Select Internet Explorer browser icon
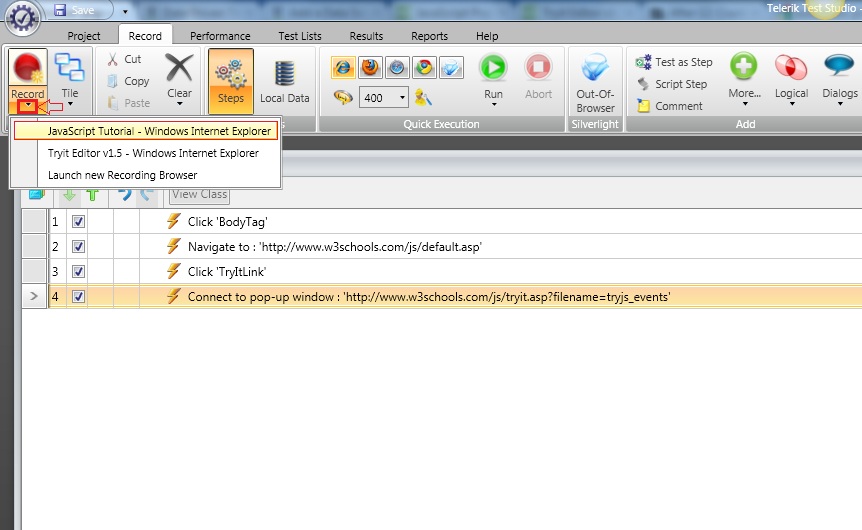Viewport: 862px width, 530px height. tap(343, 68)
